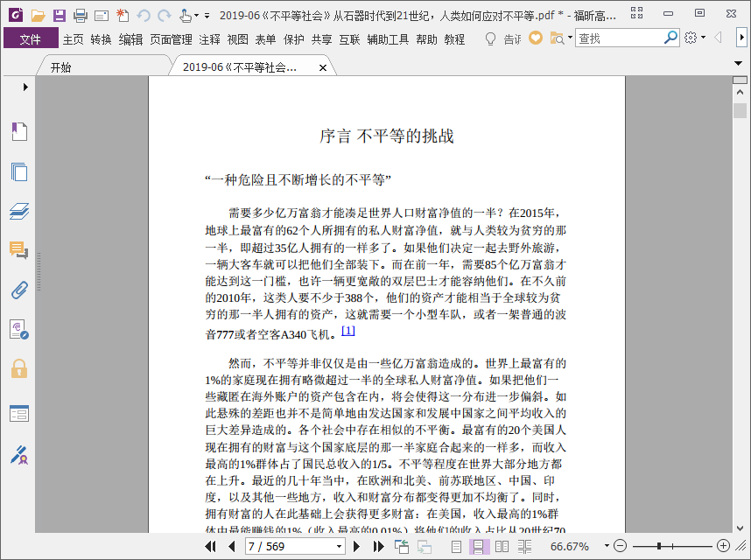Print the document using the printer icon
Image resolution: width=751 pixels, height=560 pixels.
(x=81, y=16)
